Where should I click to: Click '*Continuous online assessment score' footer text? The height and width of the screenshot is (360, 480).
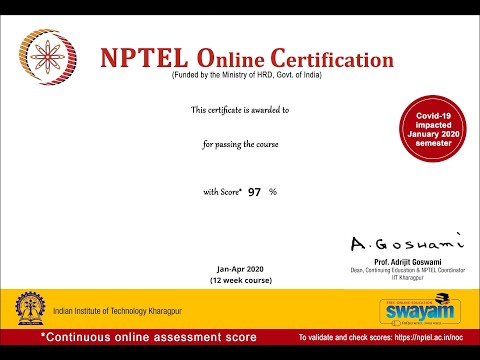tap(149, 337)
